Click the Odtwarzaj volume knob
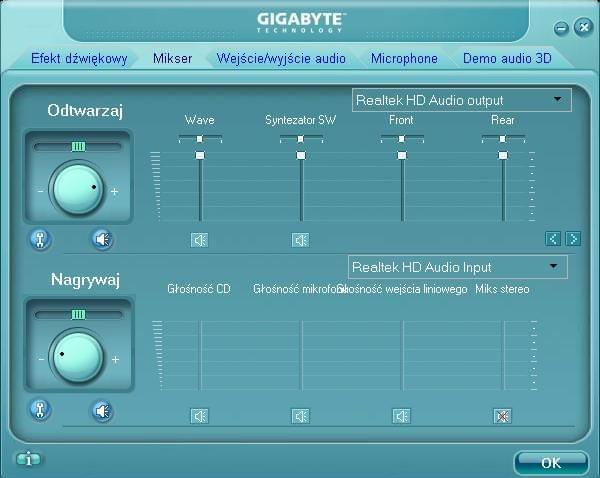Screen dimensions: 600x478 [78, 189]
